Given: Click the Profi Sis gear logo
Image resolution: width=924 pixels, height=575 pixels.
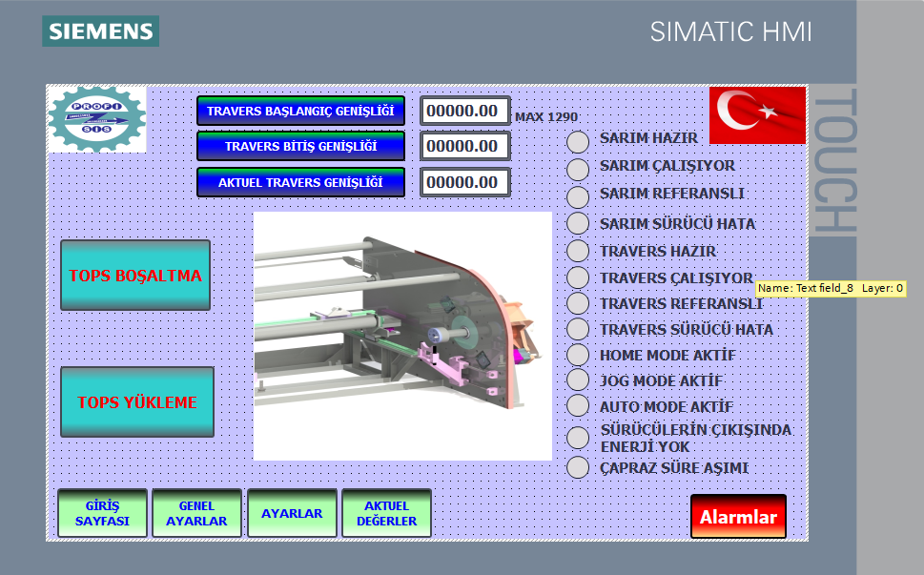Looking at the screenshot, I should pyautogui.click(x=96, y=118).
